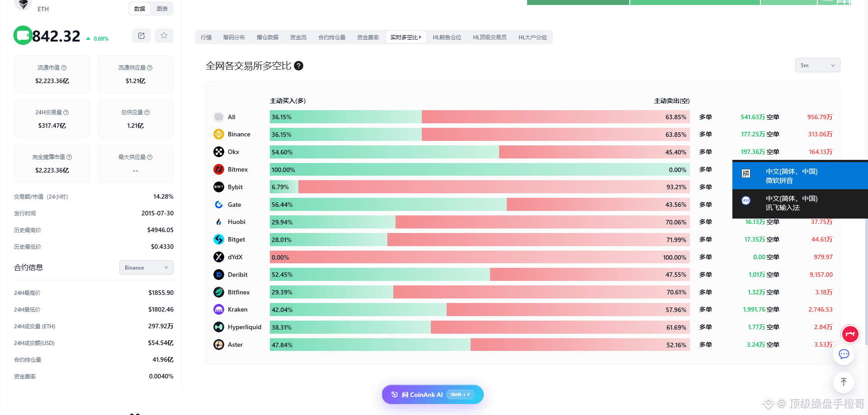Click the Deribit exchange name

(x=238, y=275)
